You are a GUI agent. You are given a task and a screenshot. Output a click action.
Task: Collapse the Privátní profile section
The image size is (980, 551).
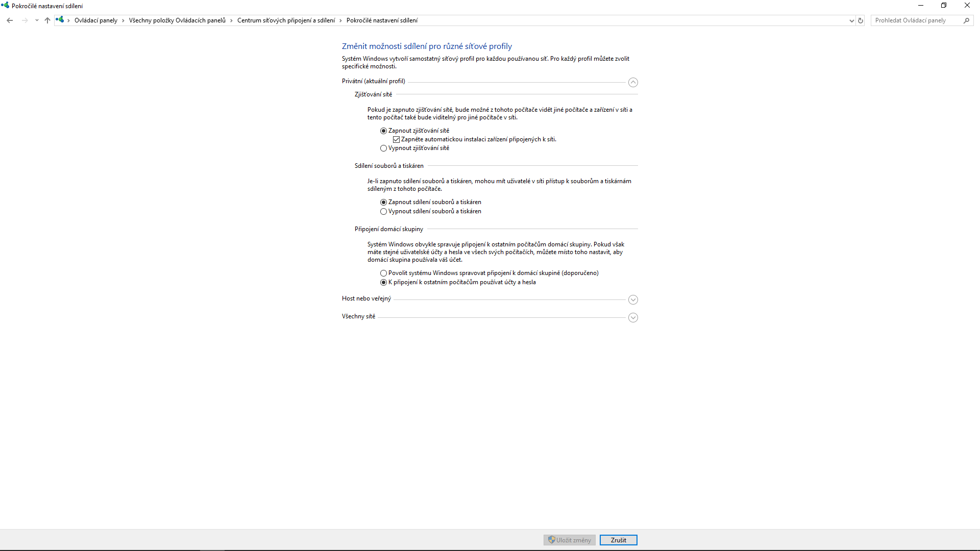(x=633, y=82)
